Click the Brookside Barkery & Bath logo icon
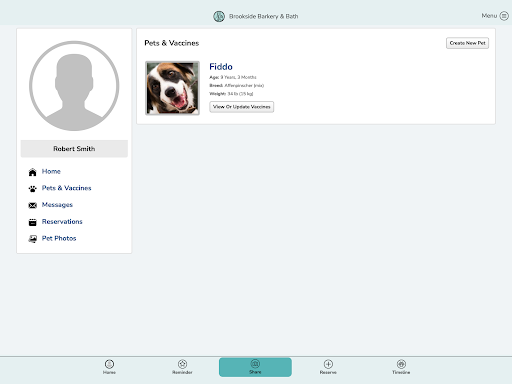The image size is (512, 384). [219, 16]
